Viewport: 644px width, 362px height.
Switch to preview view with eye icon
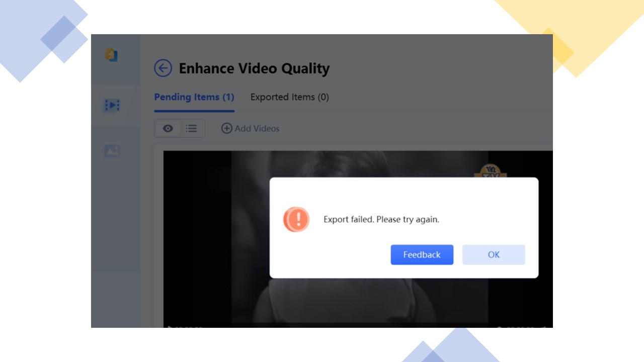[168, 128]
